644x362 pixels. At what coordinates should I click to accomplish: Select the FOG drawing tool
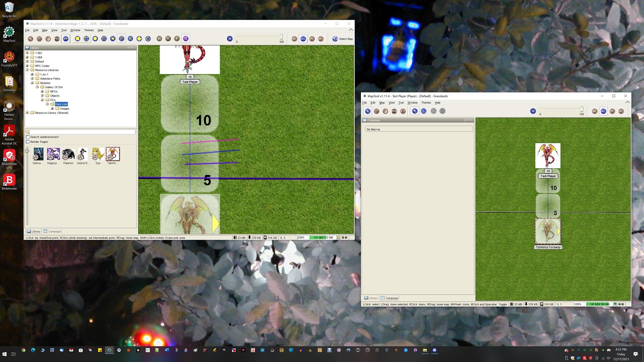[x=57, y=39]
